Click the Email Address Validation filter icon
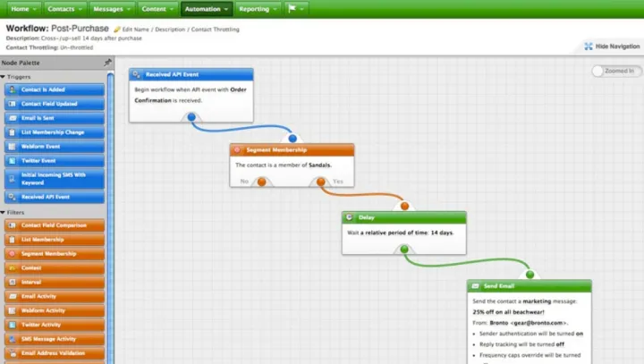Viewport: 644px width, 364px height. (13, 353)
